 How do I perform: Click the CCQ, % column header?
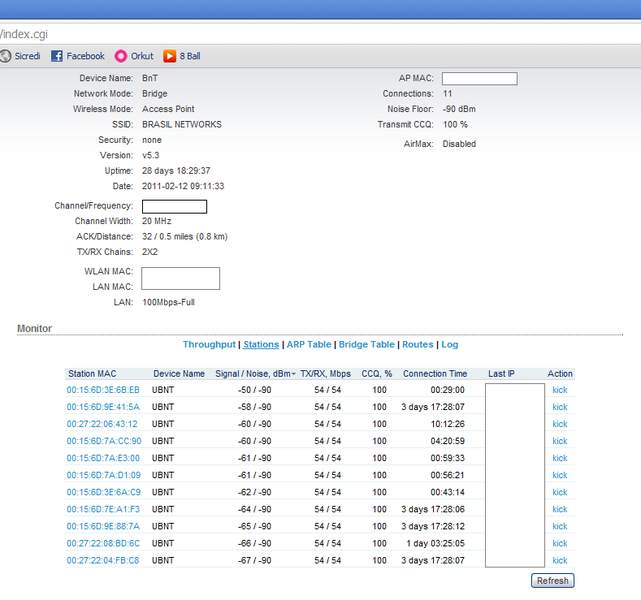377,374
